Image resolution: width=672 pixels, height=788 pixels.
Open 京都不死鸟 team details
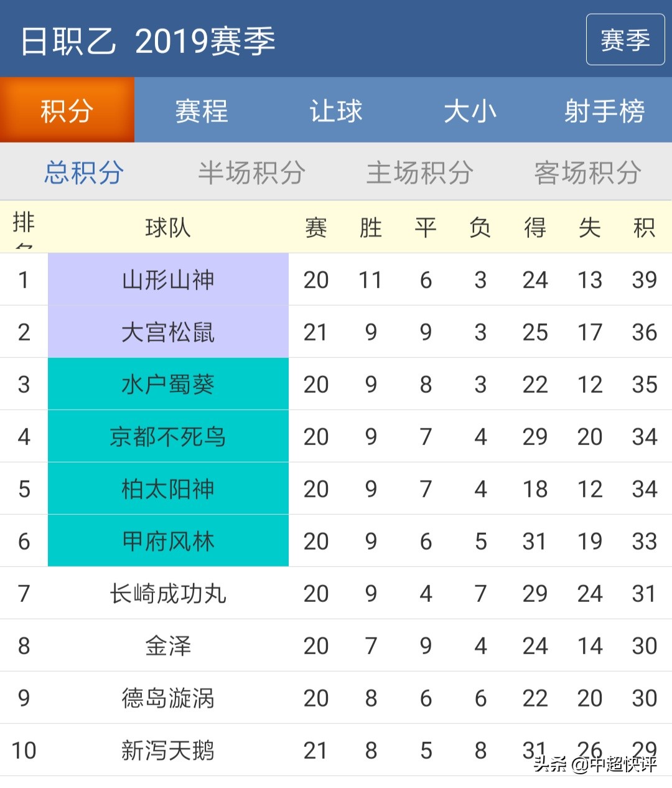(168, 436)
